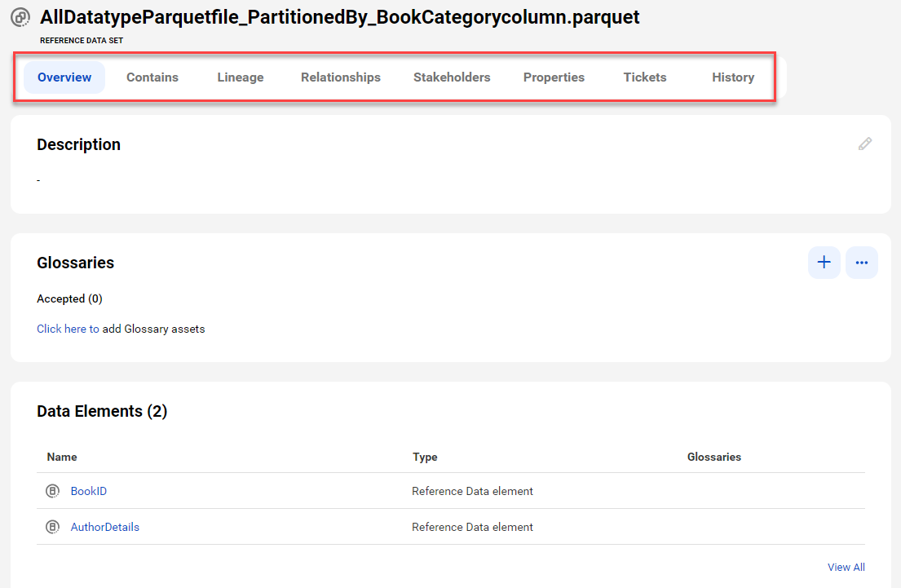
Task: Click the Description heading
Action: [79, 144]
